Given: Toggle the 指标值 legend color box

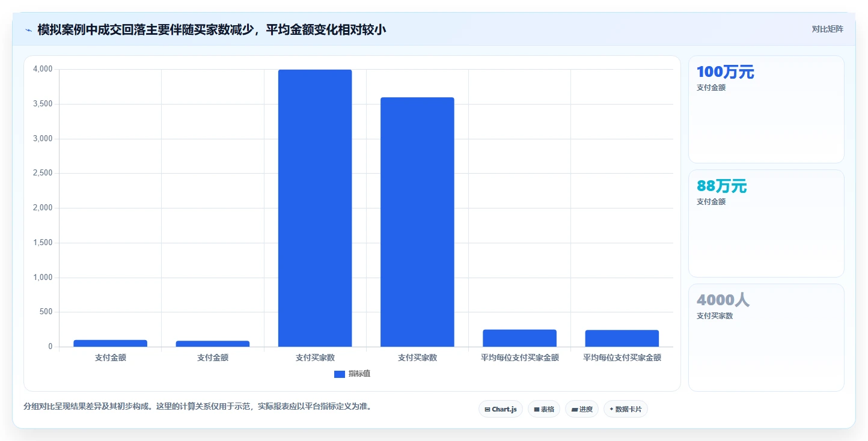Looking at the screenshot, I should coord(340,374).
